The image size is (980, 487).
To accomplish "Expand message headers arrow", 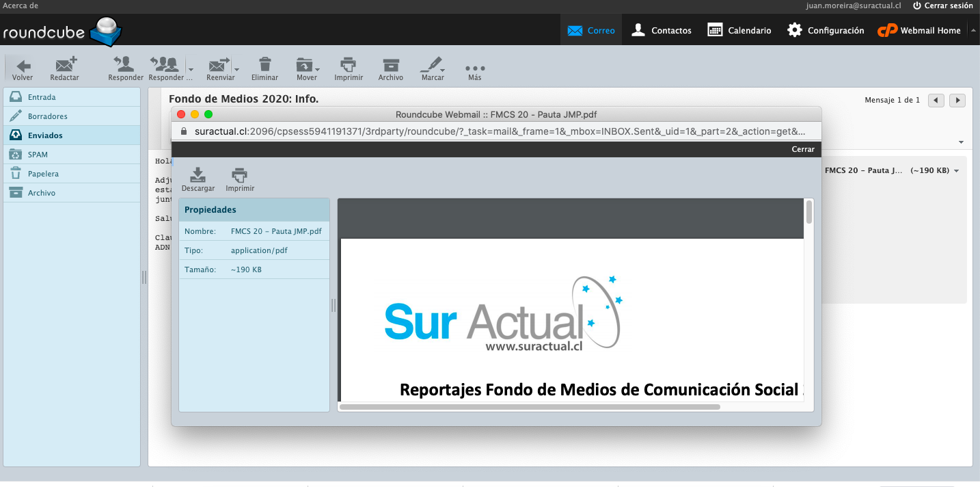I will 961,142.
